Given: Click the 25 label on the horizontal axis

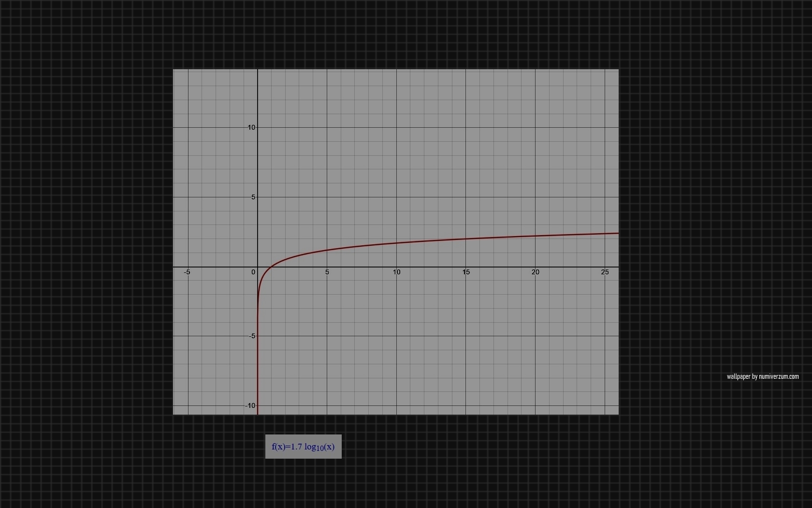Looking at the screenshot, I should point(605,272).
